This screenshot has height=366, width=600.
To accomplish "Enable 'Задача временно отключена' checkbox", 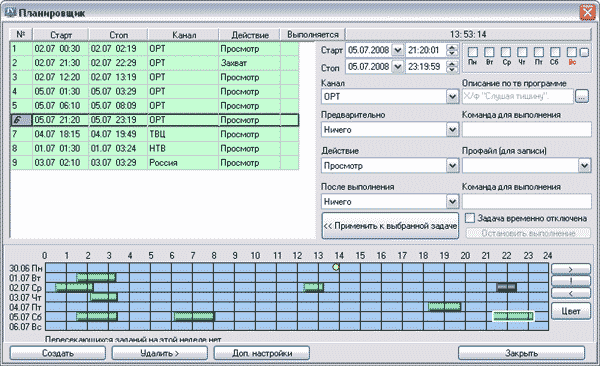I will [x=470, y=218].
